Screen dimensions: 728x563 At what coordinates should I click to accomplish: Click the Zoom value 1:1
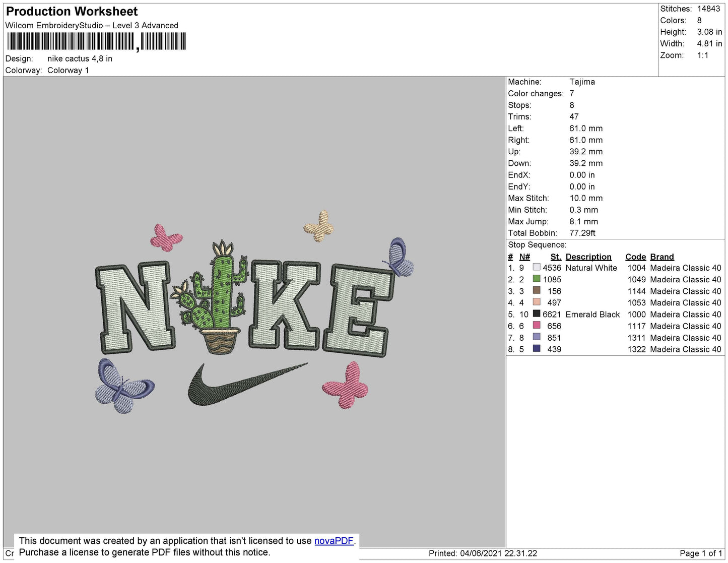click(703, 55)
